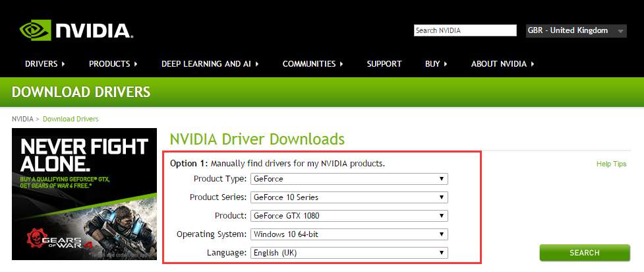The image size is (644, 272).
Task: Expand the About NVIDIA menu
Action: click(x=502, y=64)
